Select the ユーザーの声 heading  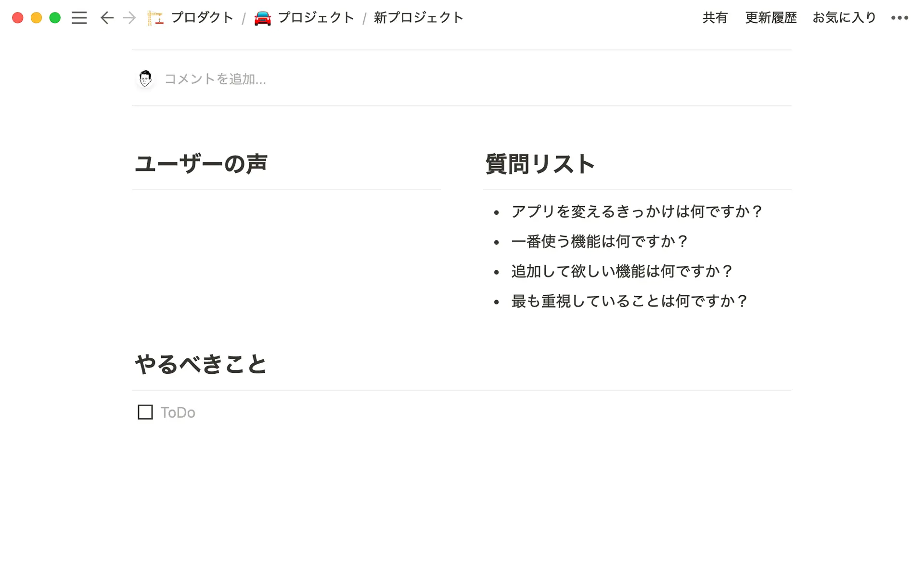pos(202,164)
